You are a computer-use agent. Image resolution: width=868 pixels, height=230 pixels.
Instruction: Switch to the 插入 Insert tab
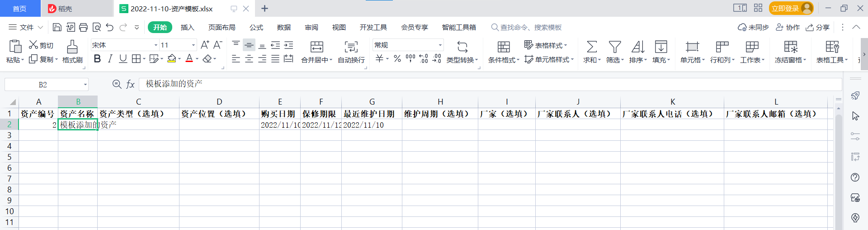click(x=187, y=28)
